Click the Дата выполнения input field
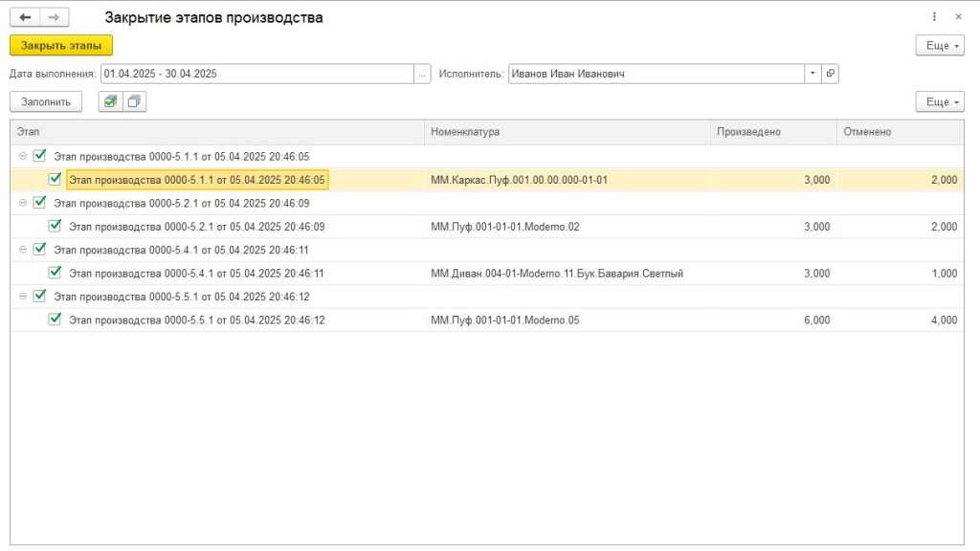Viewport: 980px width, 551px height. pyautogui.click(x=257, y=74)
